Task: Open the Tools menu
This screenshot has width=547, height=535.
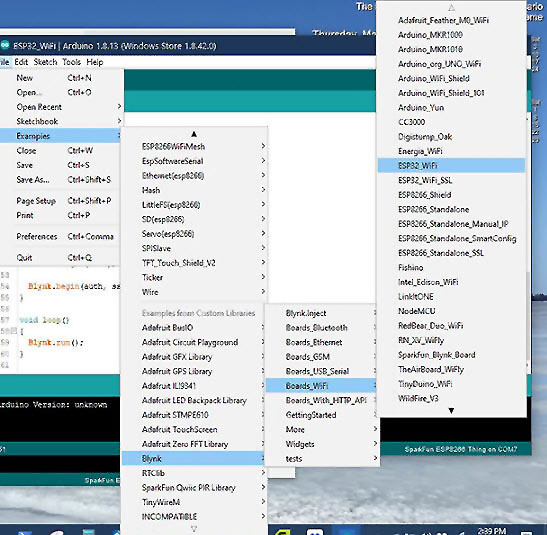Action: [x=72, y=62]
